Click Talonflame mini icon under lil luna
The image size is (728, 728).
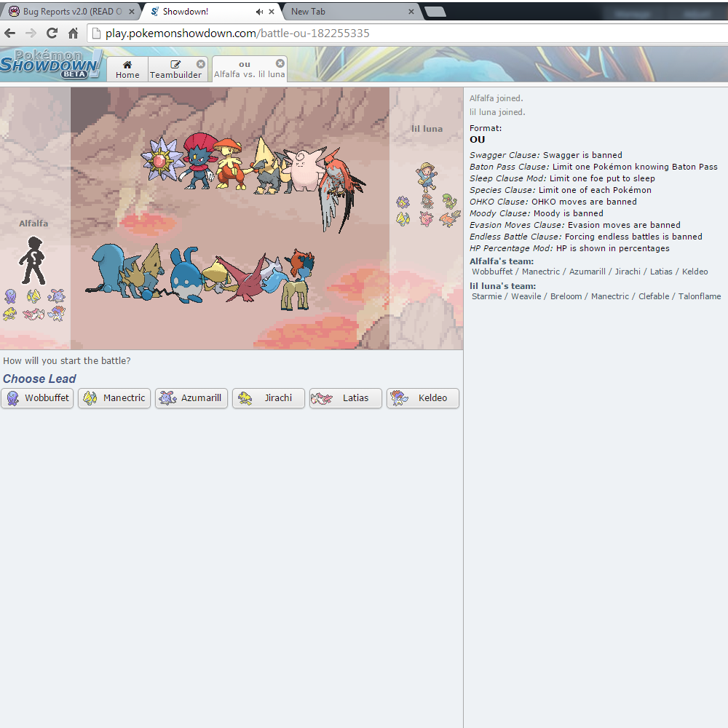pyautogui.click(x=449, y=218)
